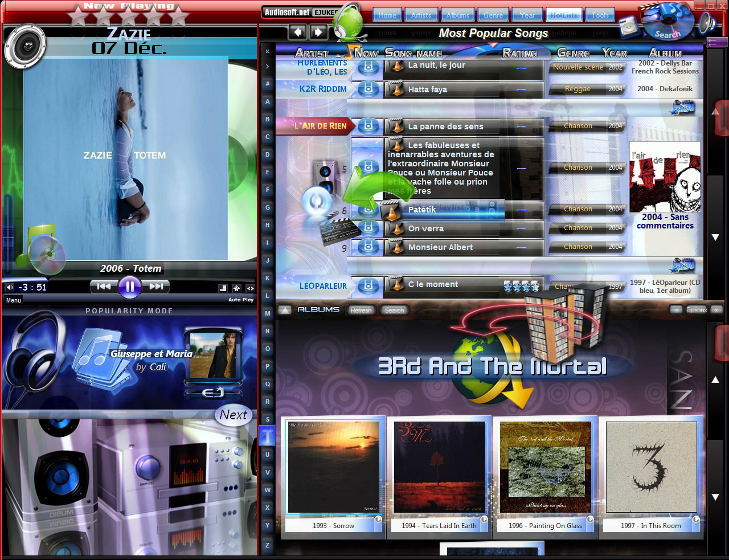The image size is (729, 560).
Task: Sort by Song name column header
Action: click(413, 53)
